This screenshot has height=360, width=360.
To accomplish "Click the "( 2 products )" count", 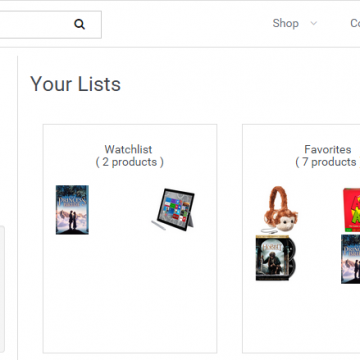I will tap(129, 162).
